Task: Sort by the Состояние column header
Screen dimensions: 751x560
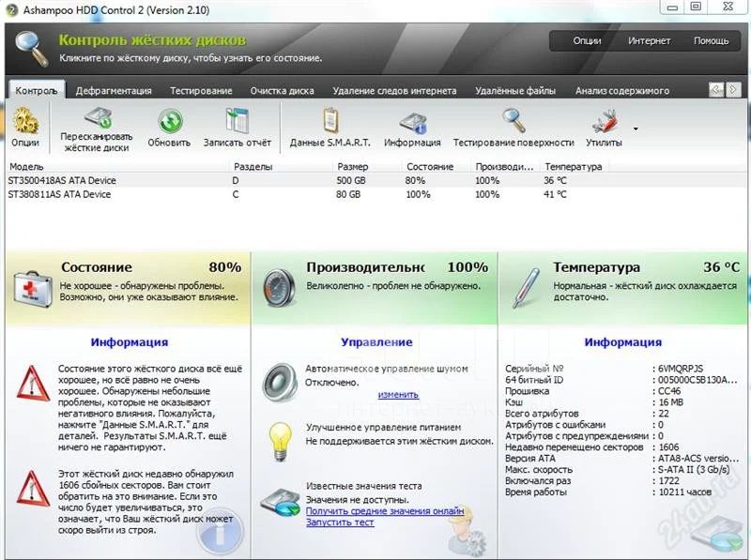Action: click(437, 167)
